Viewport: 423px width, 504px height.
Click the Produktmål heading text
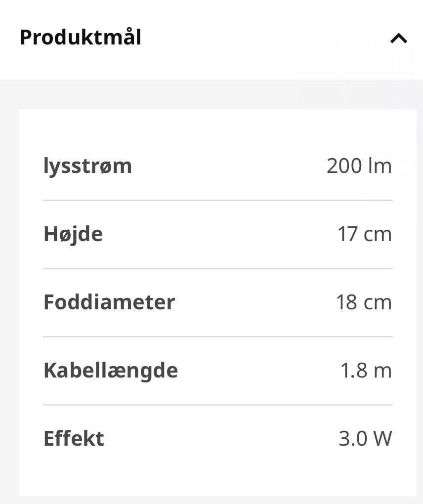(x=81, y=37)
